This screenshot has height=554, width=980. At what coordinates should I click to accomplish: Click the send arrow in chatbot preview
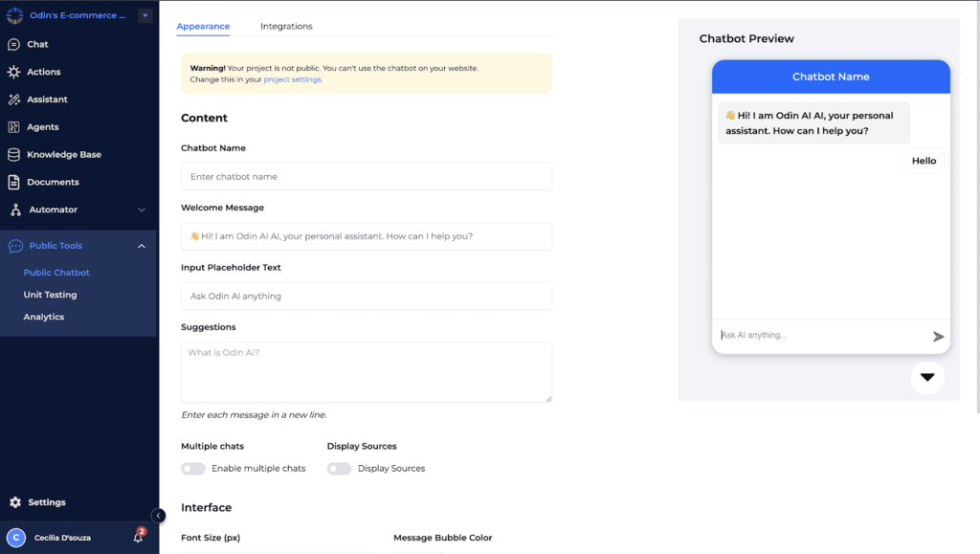click(x=939, y=337)
